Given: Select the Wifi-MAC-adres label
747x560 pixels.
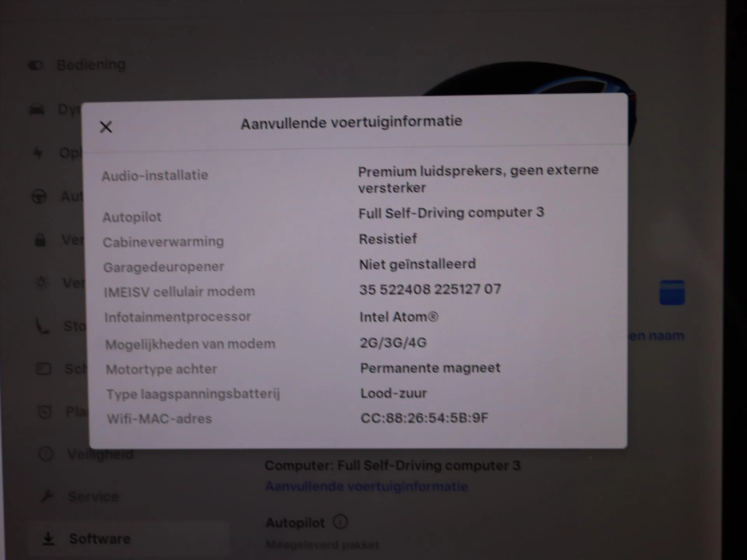Looking at the screenshot, I should click(160, 419).
